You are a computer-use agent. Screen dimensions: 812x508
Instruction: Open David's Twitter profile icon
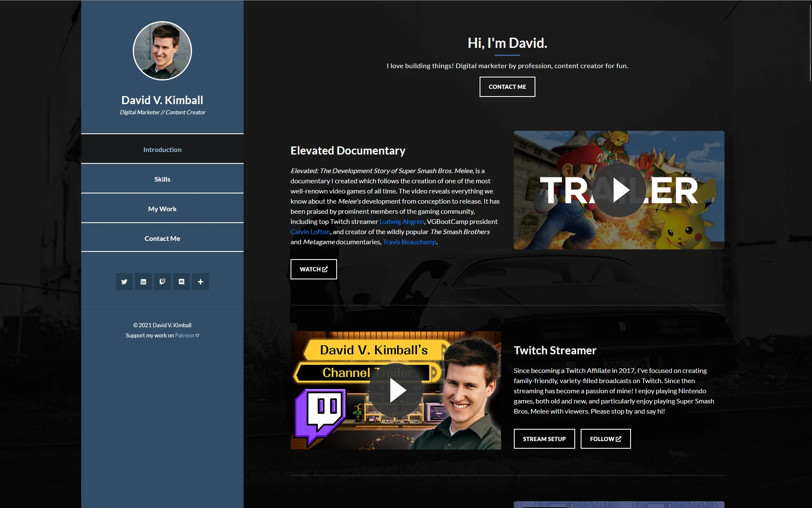124,282
